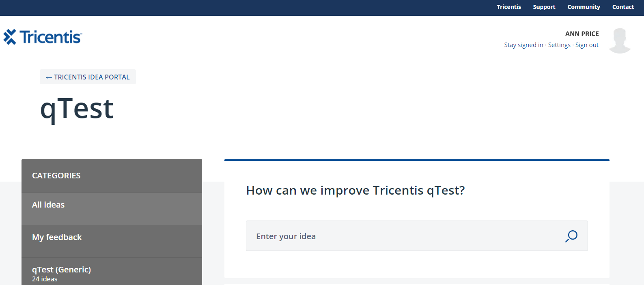Click the qTest page heading
The height and width of the screenshot is (285, 644).
click(x=77, y=109)
